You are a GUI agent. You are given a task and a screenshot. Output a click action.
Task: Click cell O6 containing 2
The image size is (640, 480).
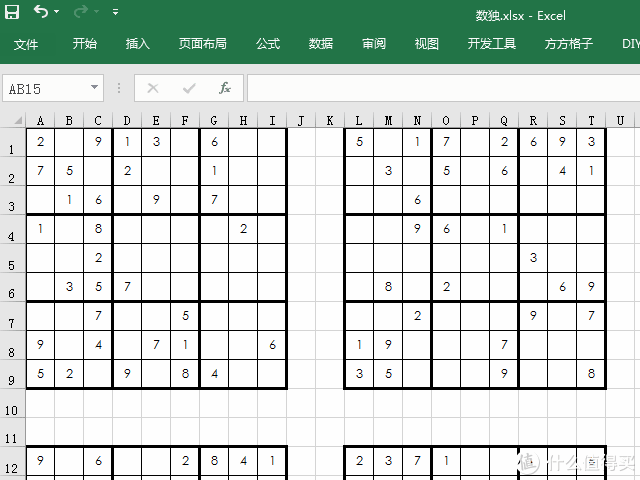click(x=446, y=287)
